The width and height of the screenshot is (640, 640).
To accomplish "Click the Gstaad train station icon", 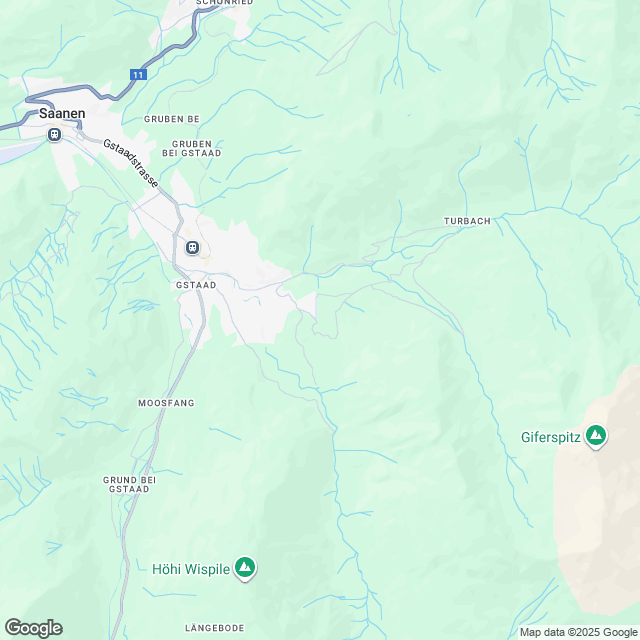I will coord(192,247).
